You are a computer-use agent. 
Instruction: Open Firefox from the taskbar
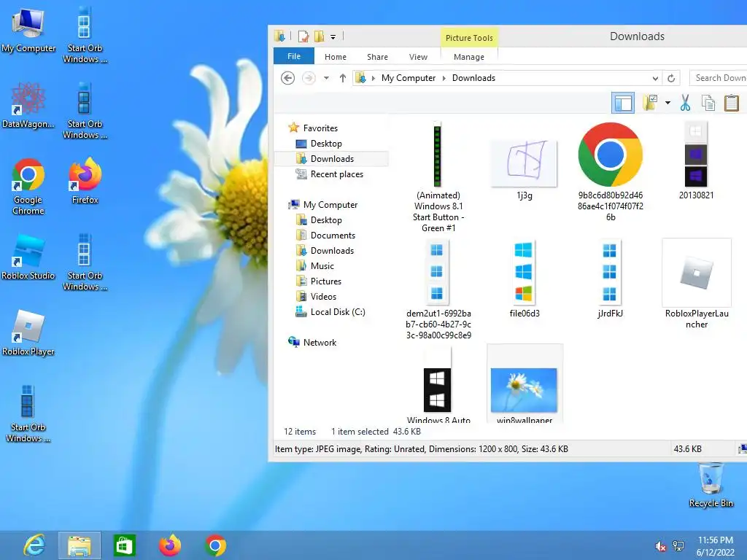click(170, 545)
